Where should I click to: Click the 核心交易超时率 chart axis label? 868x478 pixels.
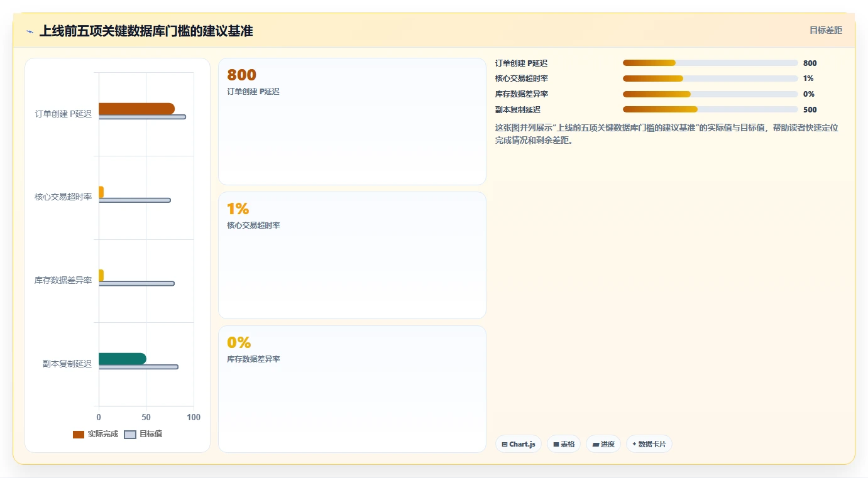point(63,197)
